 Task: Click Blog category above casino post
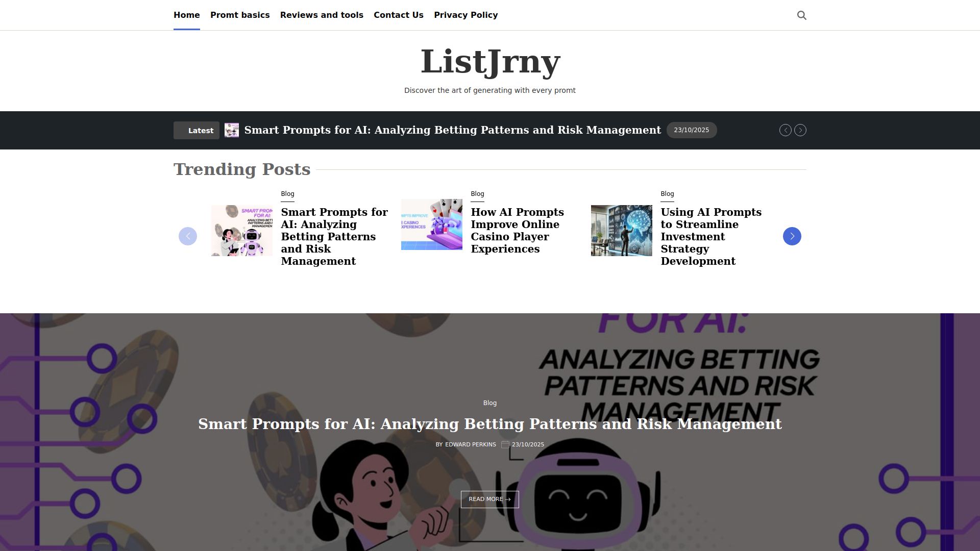click(x=477, y=194)
